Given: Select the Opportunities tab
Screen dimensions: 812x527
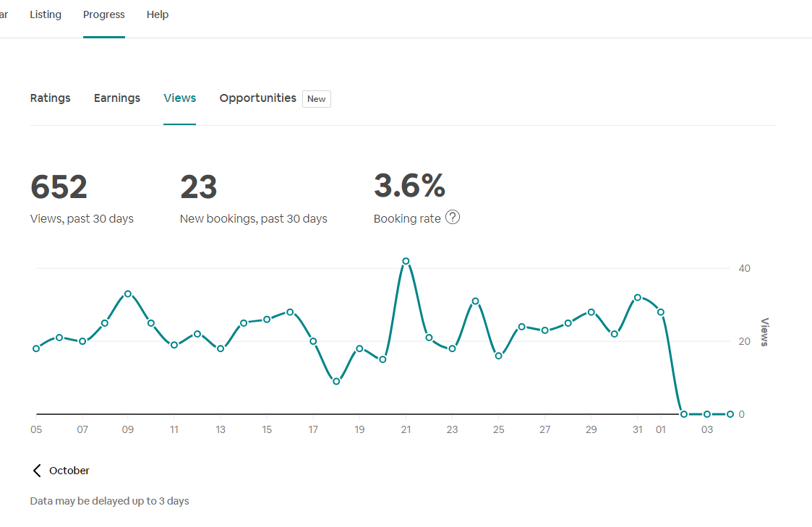Looking at the screenshot, I should [257, 98].
